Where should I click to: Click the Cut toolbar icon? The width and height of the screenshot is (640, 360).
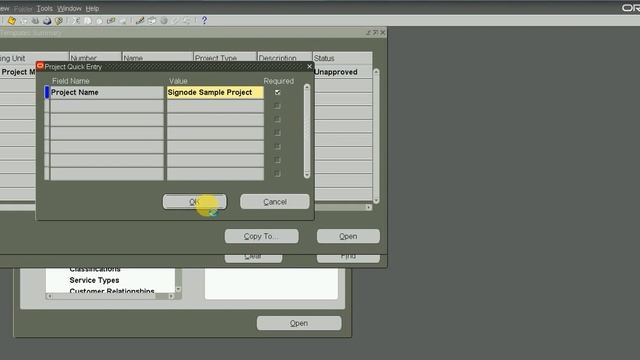pos(76,20)
